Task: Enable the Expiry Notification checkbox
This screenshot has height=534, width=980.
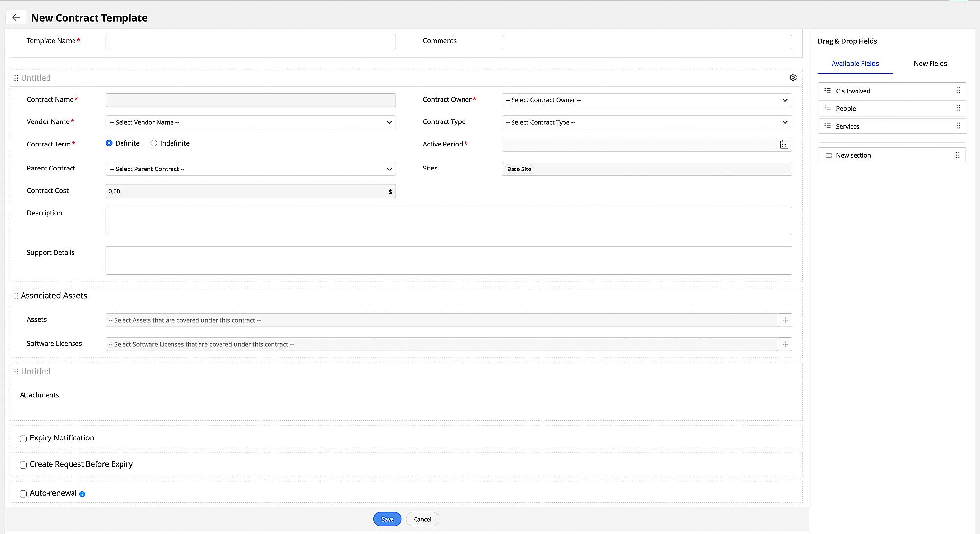Action: click(x=23, y=438)
